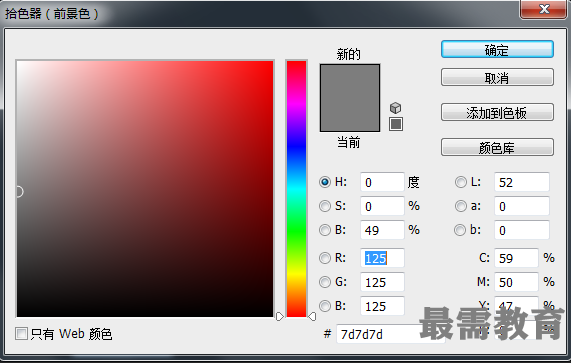Click the 新的 new color preview swatch
Screen dimensions: 571x363
[350, 81]
